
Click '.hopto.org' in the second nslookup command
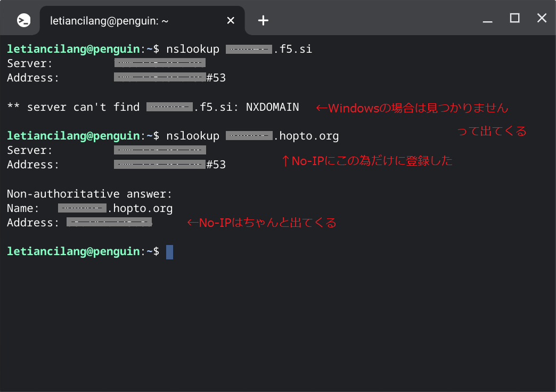point(306,136)
